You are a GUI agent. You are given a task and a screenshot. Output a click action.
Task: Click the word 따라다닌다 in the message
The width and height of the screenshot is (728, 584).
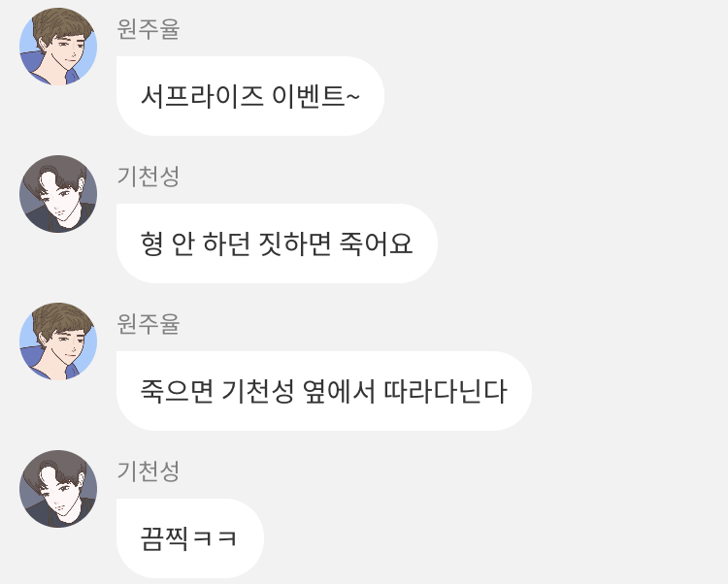pos(446,391)
